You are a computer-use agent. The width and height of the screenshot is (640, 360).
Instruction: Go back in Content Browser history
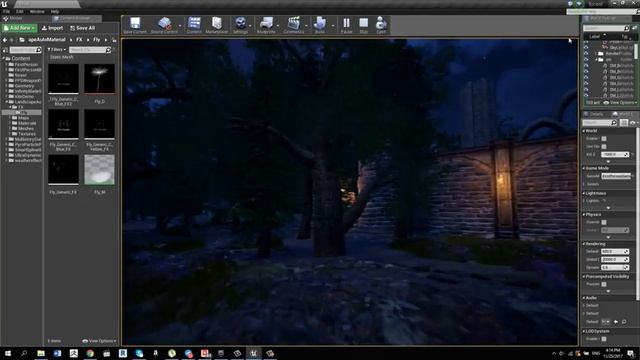pos(5,40)
